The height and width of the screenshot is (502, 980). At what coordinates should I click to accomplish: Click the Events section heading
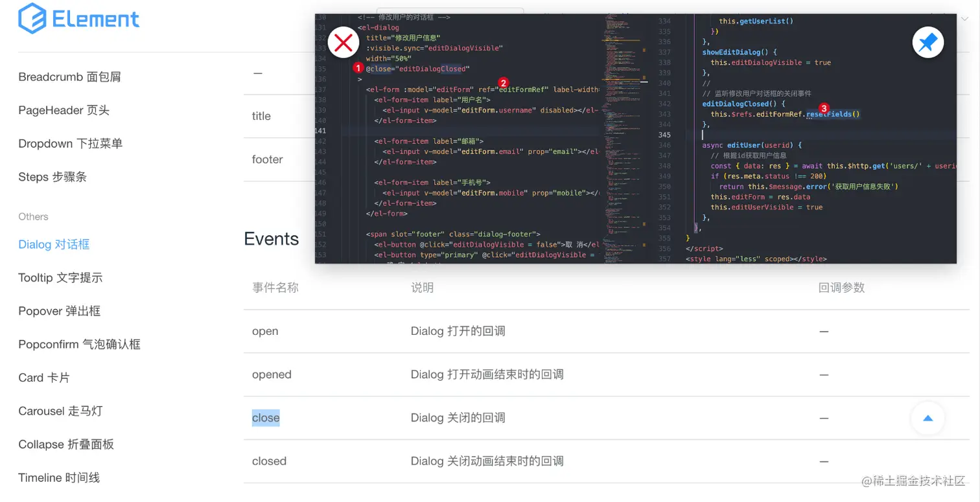[272, 239]
